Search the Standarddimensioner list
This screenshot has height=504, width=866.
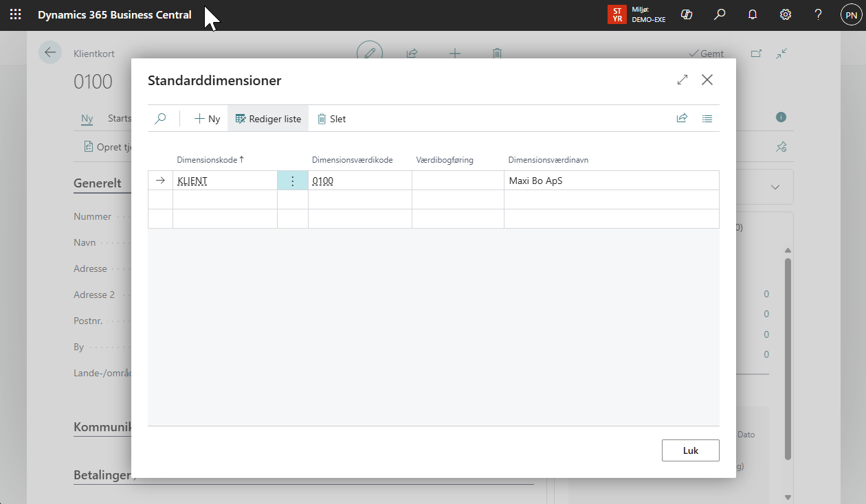(160, 119)
